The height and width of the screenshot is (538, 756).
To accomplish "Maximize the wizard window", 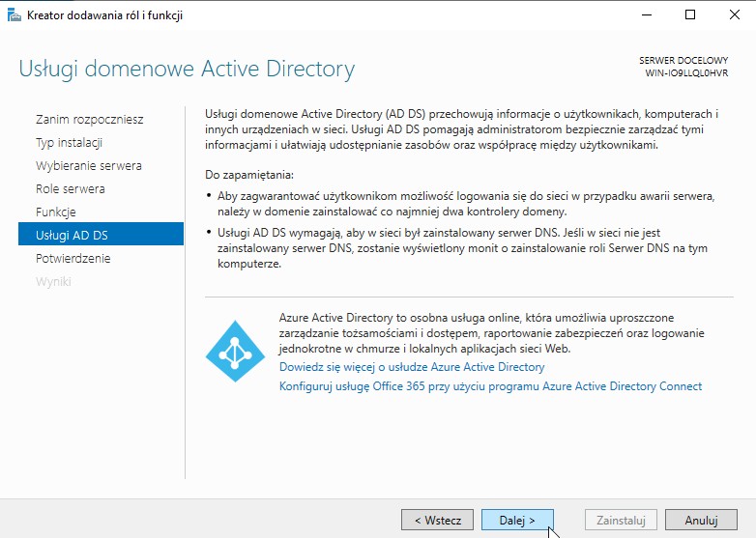I will coord(689,14).
